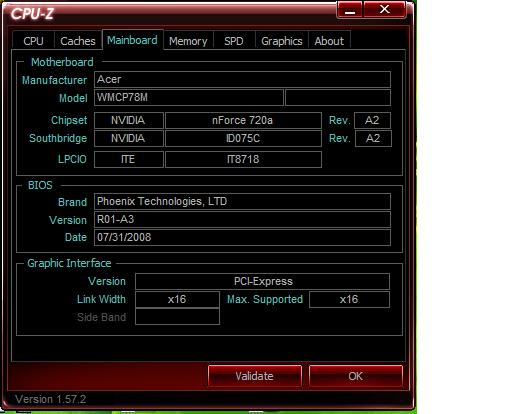This screenshot has width=512, height=414.
Task: Select the Southbridge vendor NVIDIA field
Action: 129,138
